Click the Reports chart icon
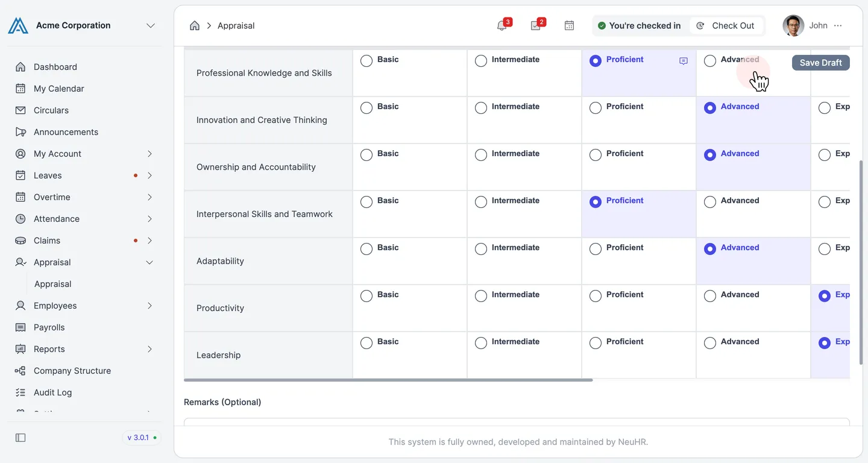 coord(20,349)
